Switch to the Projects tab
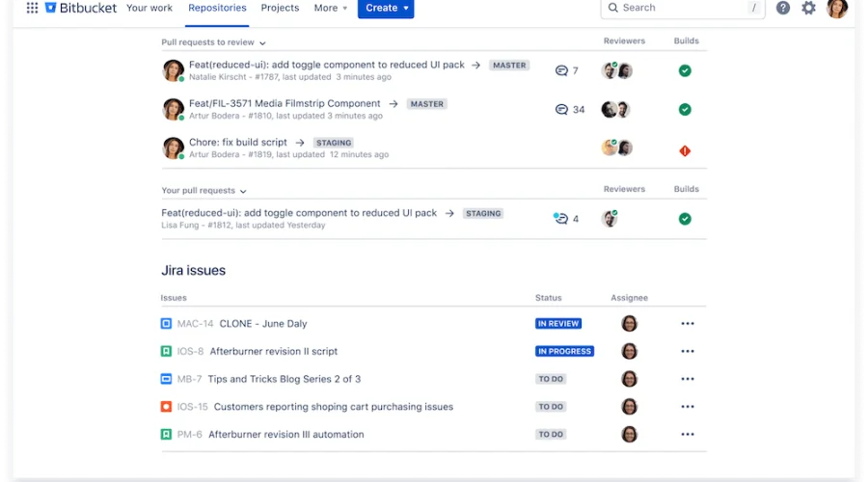Viewport: 868px width, 482px height. click(x=280, y=8)
